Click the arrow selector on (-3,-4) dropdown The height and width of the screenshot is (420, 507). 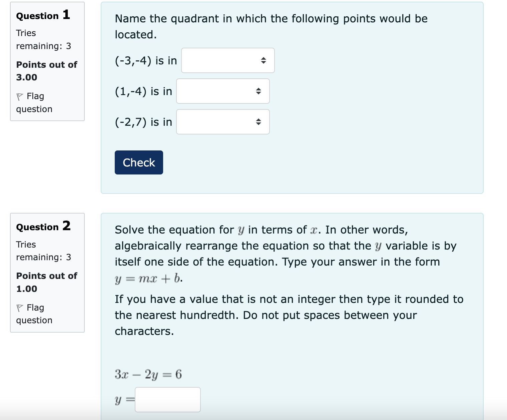tap(264, 60)
